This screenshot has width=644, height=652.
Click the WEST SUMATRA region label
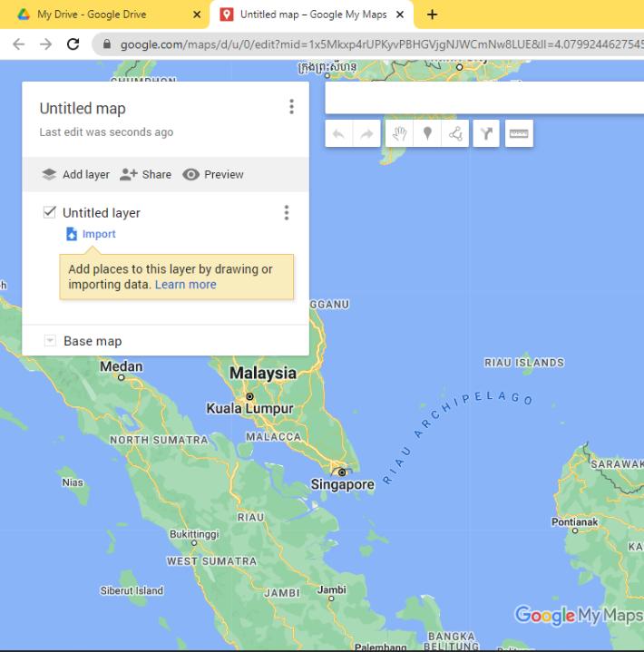tap(211, 561)
